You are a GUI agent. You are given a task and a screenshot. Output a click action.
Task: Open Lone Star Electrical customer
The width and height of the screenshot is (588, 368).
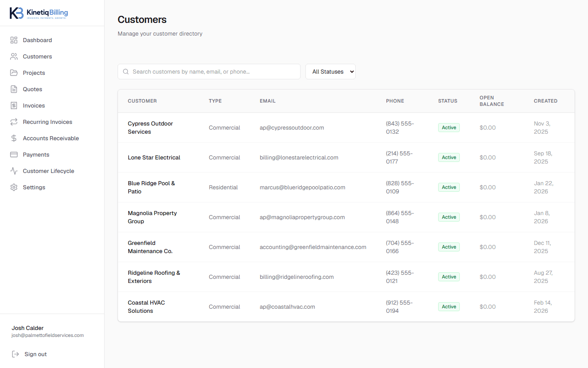[x=154, y=157]
